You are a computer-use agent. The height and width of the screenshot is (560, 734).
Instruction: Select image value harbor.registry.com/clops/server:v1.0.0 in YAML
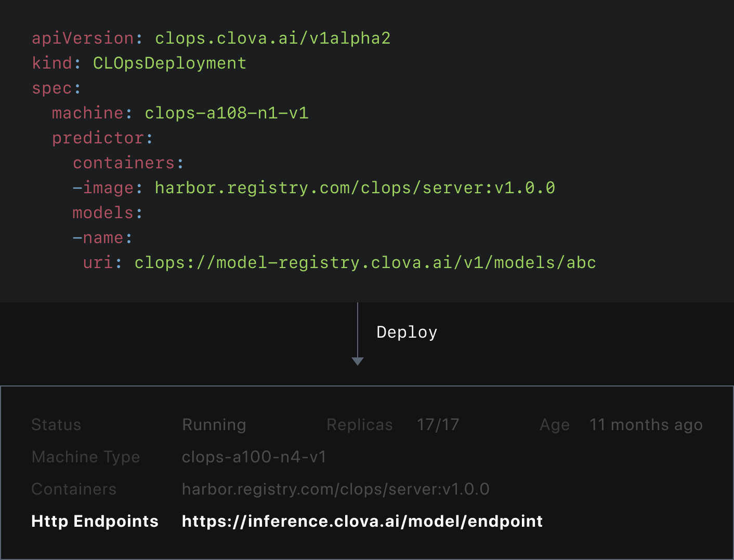coord(355,188)
